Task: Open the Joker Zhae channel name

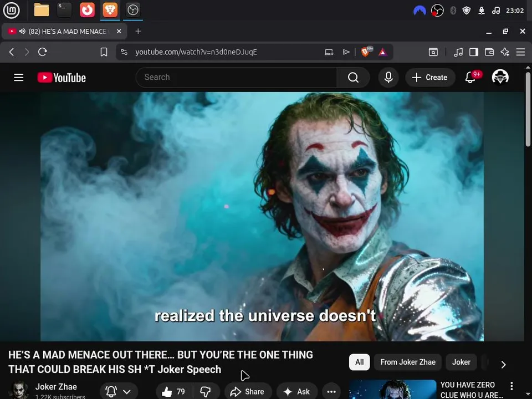Action: click(x=56, y=386)
